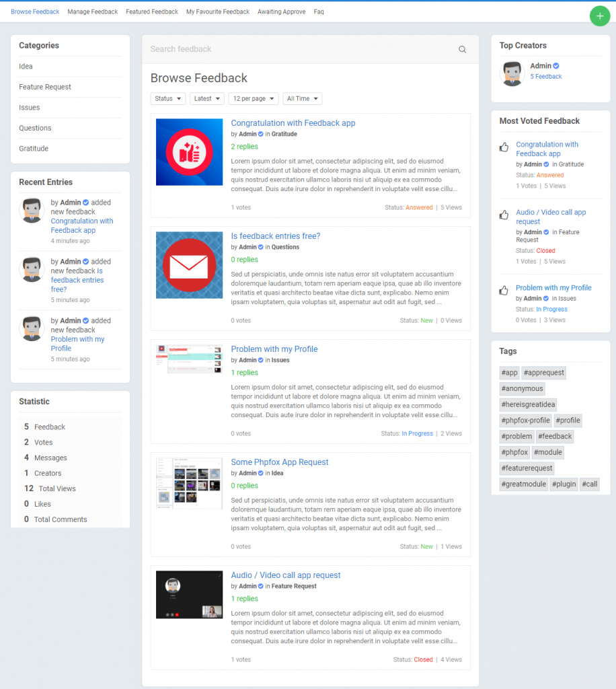Viewport: 616px width, 689px height.
Task: Click the #phpfox tag
Action: point(514,452)
